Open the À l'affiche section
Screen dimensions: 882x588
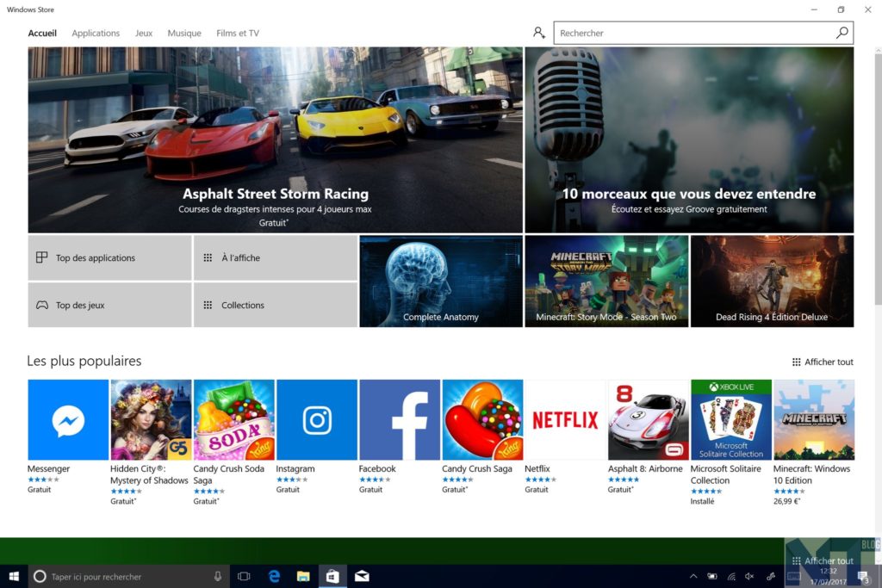tap(276, 257)
